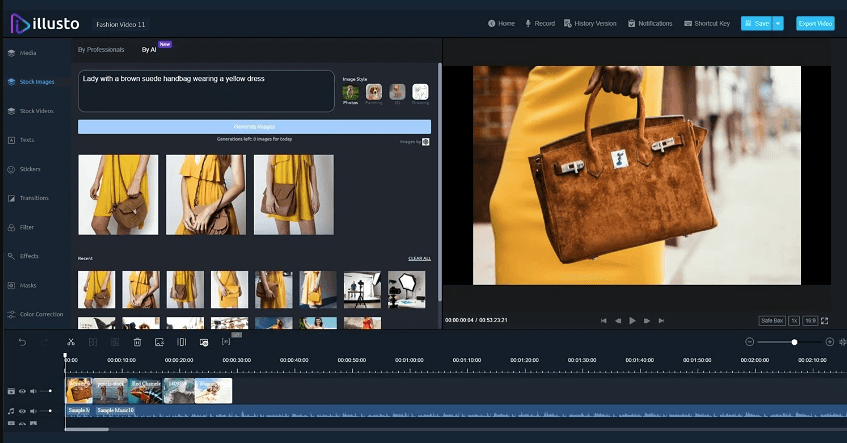Enter fullscreen preview mode
This screenshot has width=847, height=443.
click(825, 320)
